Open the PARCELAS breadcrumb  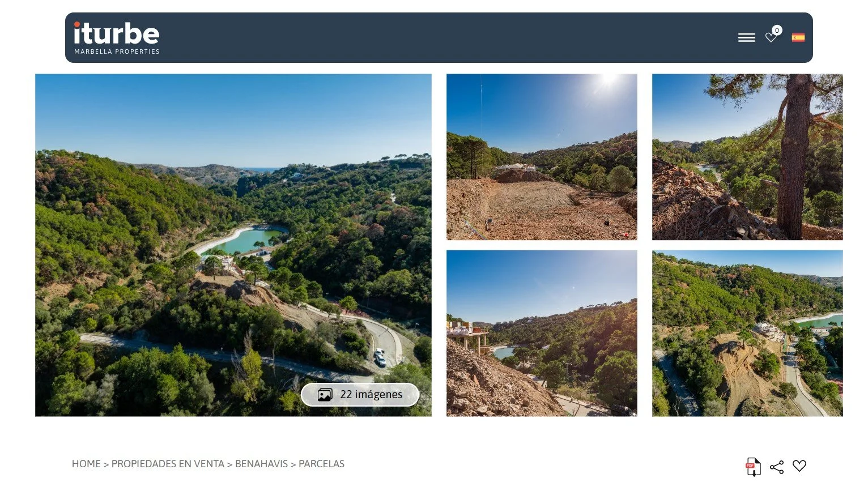321,464
